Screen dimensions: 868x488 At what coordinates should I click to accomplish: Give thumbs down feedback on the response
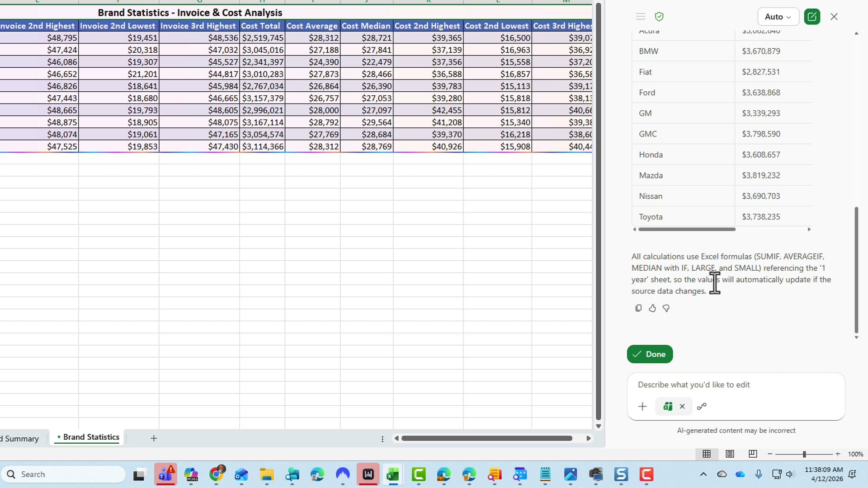[666, 308]
